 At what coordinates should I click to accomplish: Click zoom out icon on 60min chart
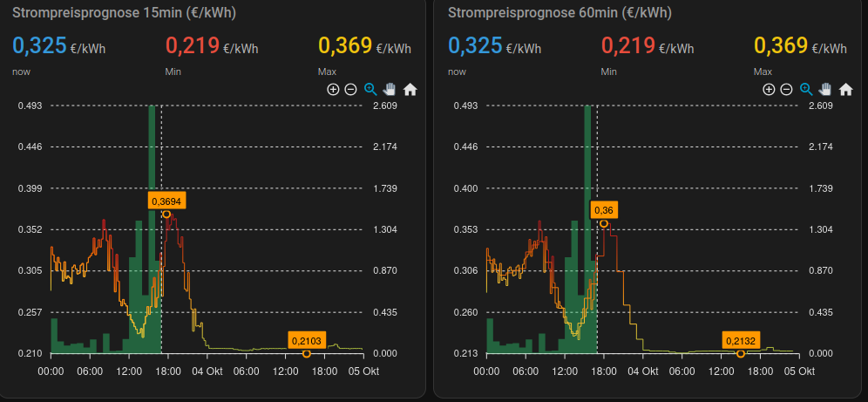786,89
